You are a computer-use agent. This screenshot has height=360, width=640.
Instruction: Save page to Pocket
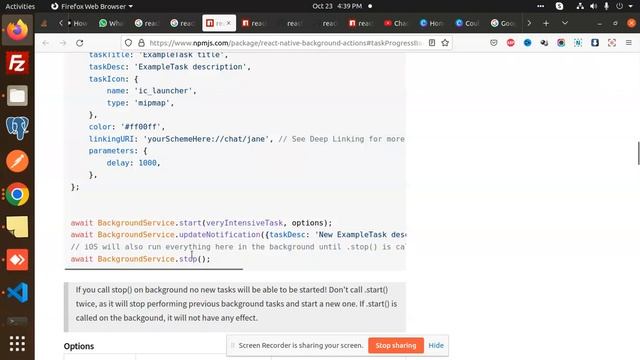tap(494, 43)
